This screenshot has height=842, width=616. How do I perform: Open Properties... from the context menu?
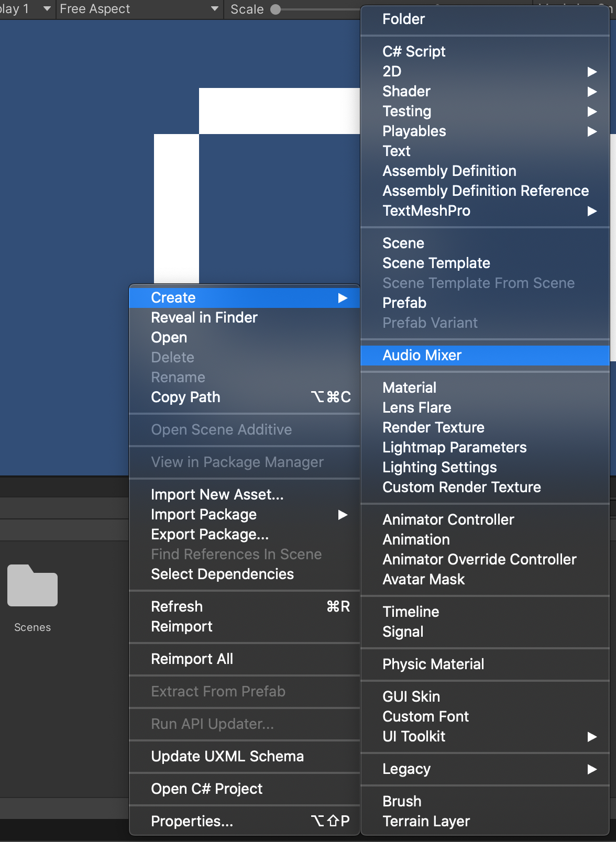tap(244, 821)
